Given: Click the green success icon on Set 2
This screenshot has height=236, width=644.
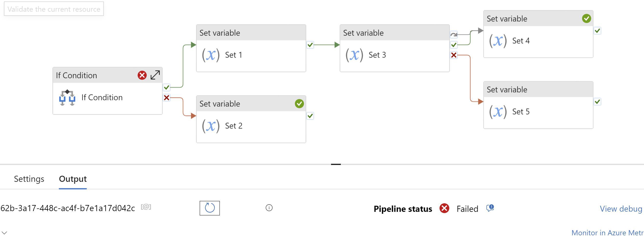Looking at the screenshot, I should (x=299, y=104).
